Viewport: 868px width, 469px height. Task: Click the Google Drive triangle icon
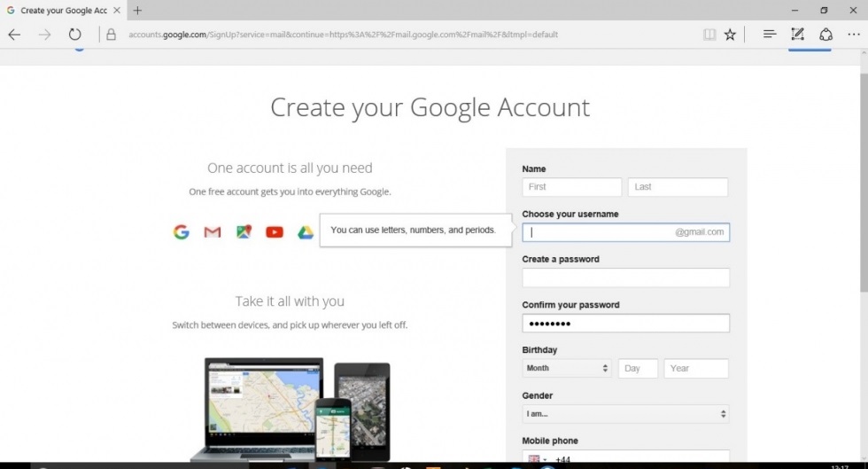point(306,232)
